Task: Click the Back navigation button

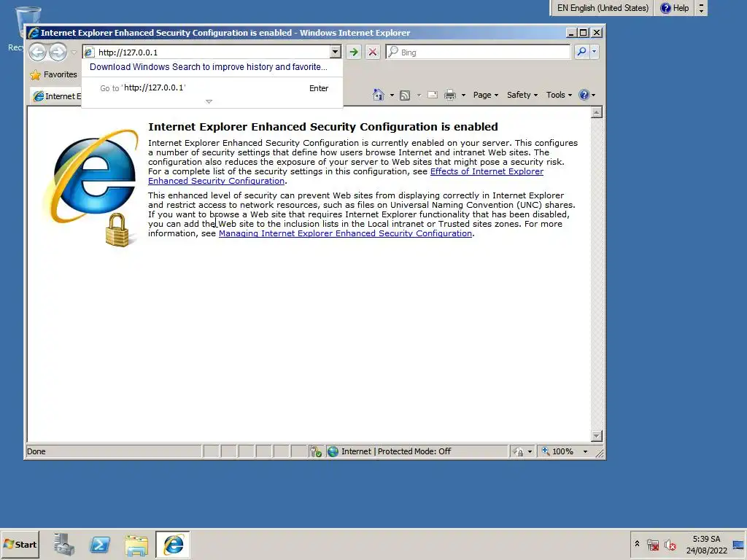Action: (38, 52)
